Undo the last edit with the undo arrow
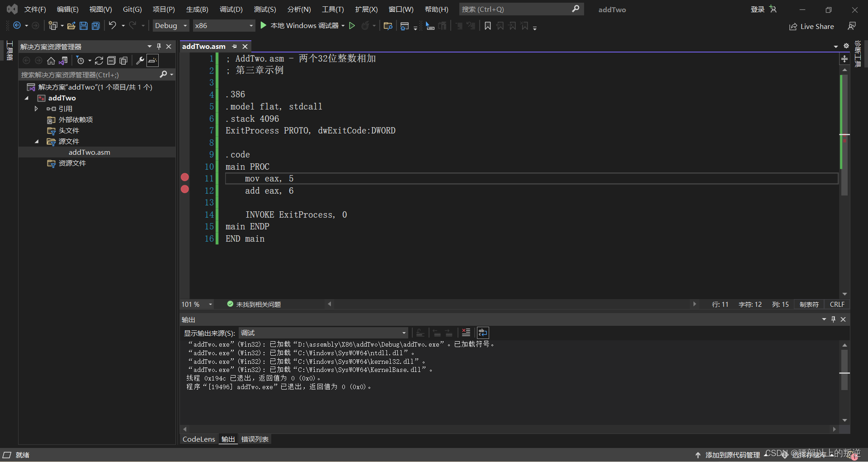This screenshot has width=868, height=462. (x=113, y=26)
